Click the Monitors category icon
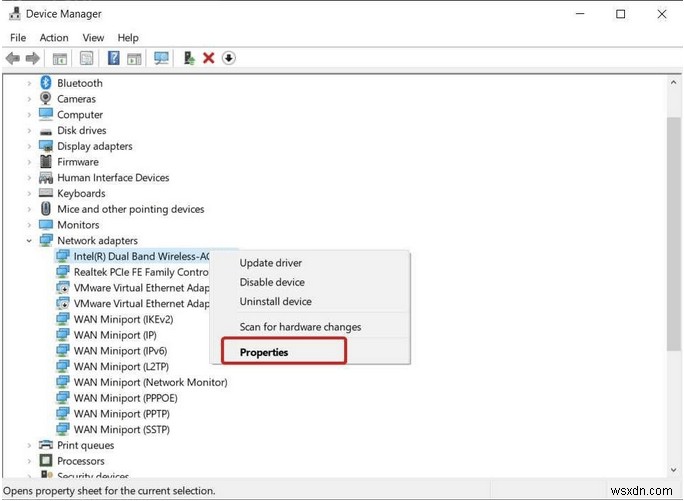 46,224
